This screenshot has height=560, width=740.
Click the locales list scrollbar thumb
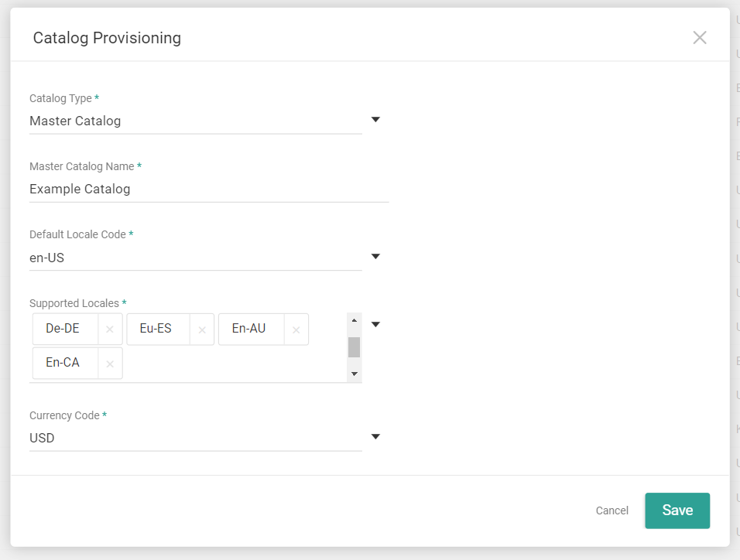pos(354,347)
